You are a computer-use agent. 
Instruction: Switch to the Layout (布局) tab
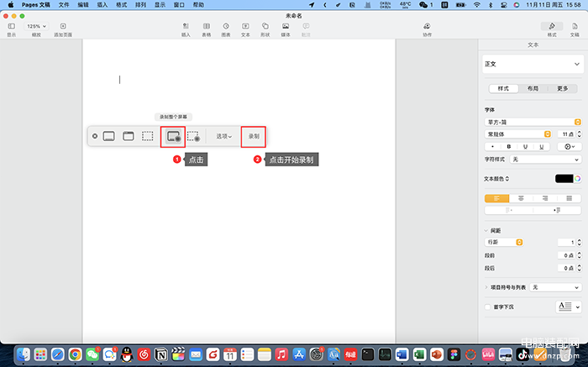tap(533, 88)
